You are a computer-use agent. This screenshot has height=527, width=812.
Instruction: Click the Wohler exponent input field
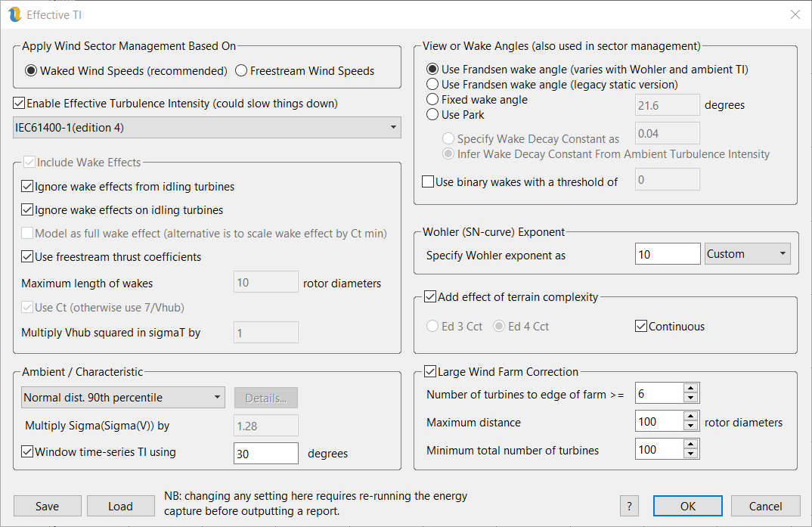point(667,255)
